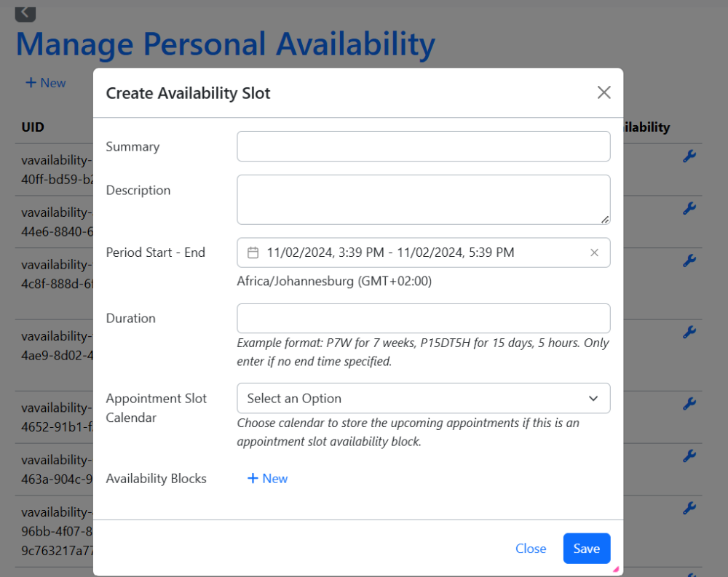Click the wrench icon for the 44e6-8840 row

pyautogui.click(x=689, y=209)
